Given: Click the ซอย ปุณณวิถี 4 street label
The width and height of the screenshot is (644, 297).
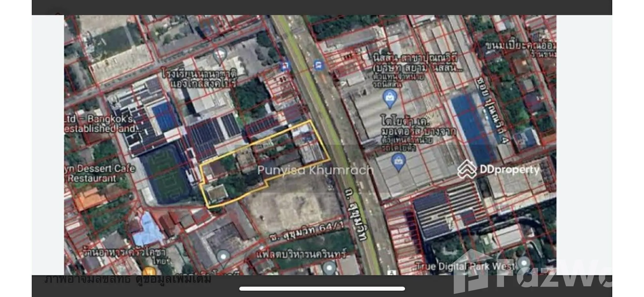Looking at the screenshot, I should (x=494, y=109).
